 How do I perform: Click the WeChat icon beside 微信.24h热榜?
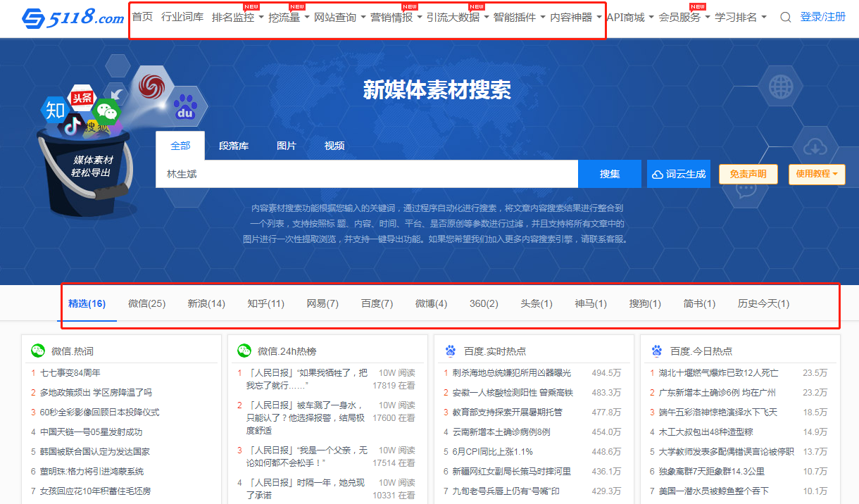pos(244,351)
